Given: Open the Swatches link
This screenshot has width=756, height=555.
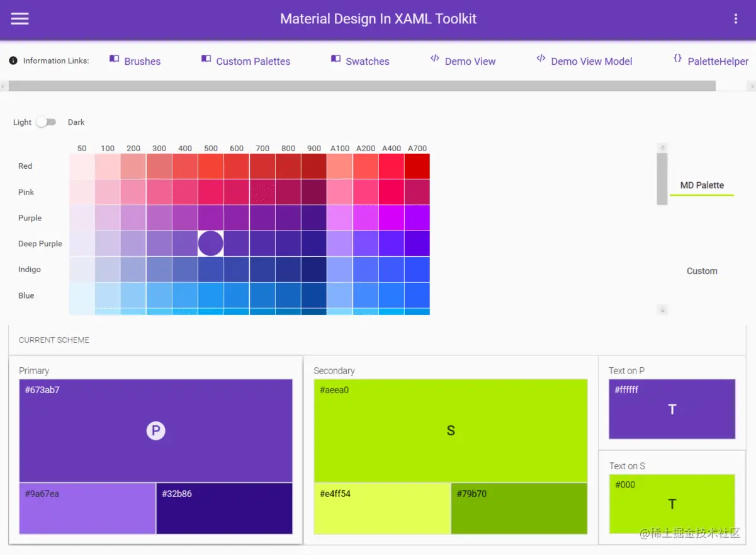Looking at the screenshot, I should click(x=368, y=62).
